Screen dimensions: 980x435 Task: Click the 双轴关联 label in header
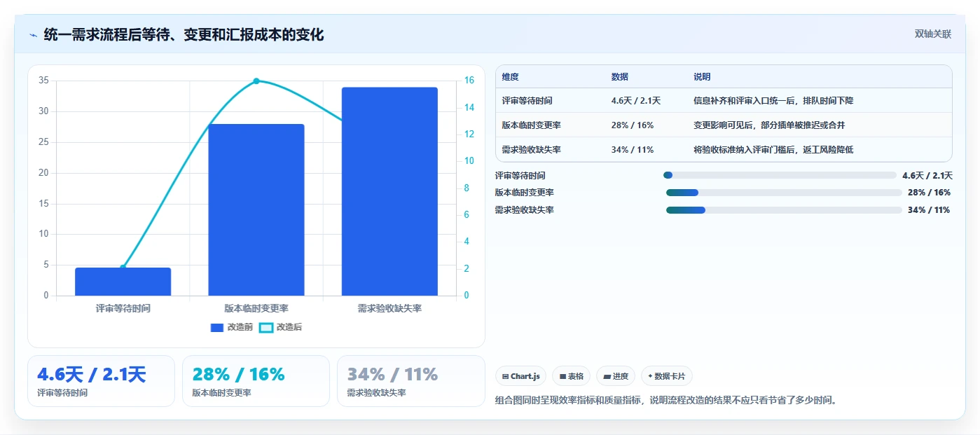point(932,34)
